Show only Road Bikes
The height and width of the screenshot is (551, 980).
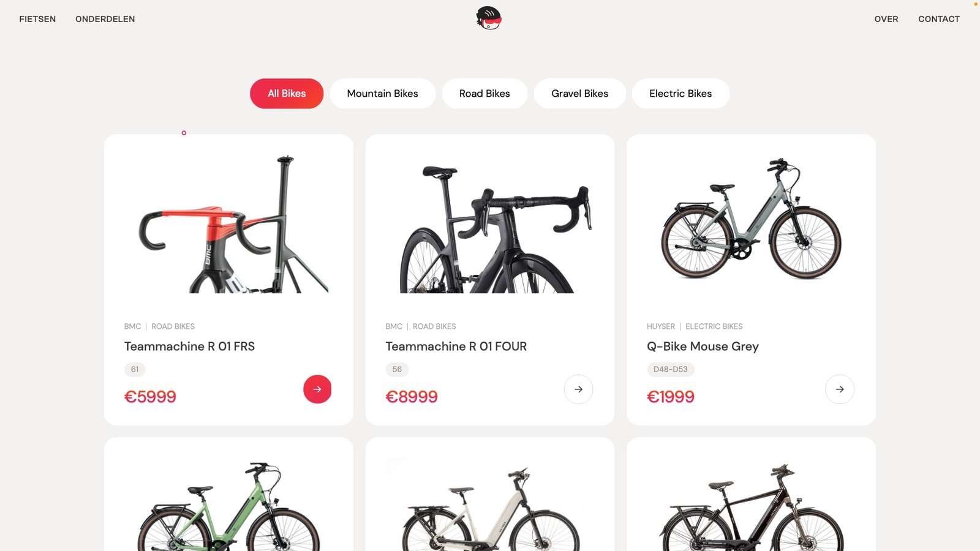point(484,94)
